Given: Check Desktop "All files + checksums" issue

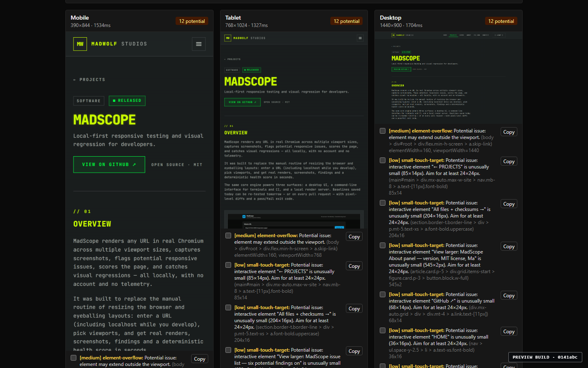Looking at the screenshot, I should click(x=383, y=203).
